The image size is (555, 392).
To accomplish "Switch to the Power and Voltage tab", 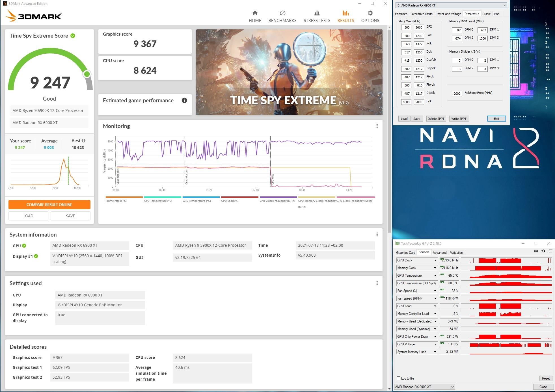I will point(448,14).
